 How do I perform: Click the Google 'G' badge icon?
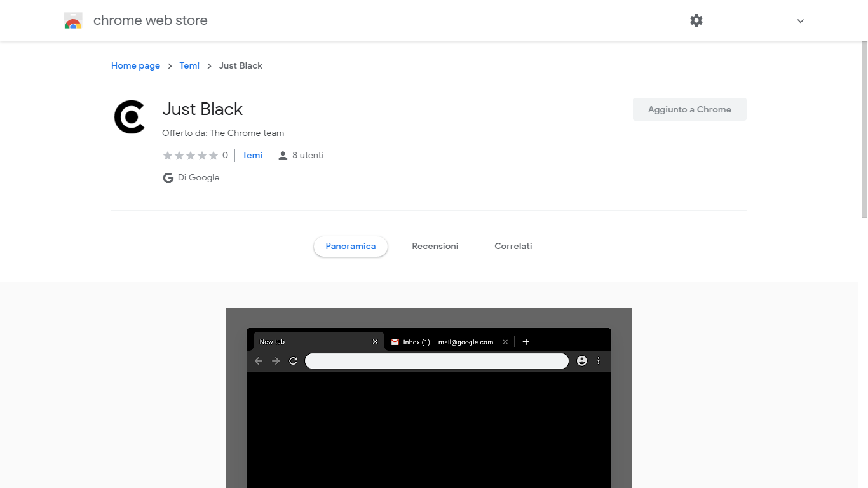point(168,177)
